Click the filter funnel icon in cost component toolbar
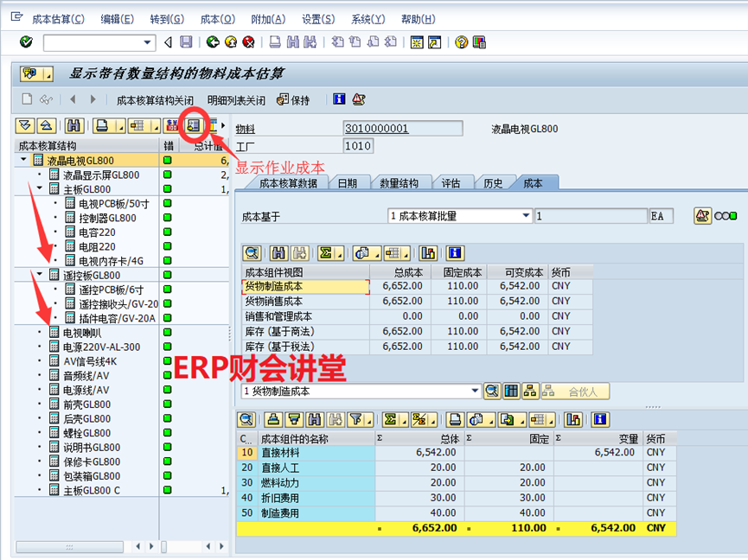Image resolution: width=748 pixels, height=560 pixels. coord(356,420)
